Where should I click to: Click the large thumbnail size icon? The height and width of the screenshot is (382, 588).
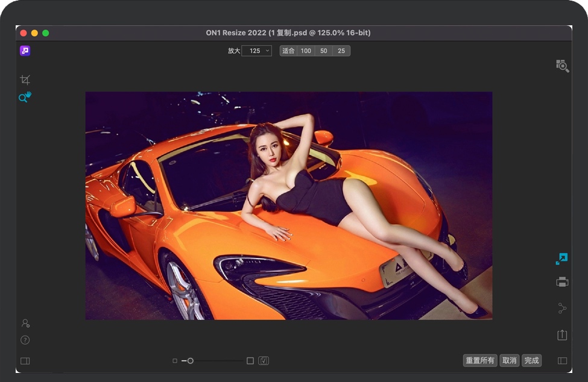tap(250, 361)
